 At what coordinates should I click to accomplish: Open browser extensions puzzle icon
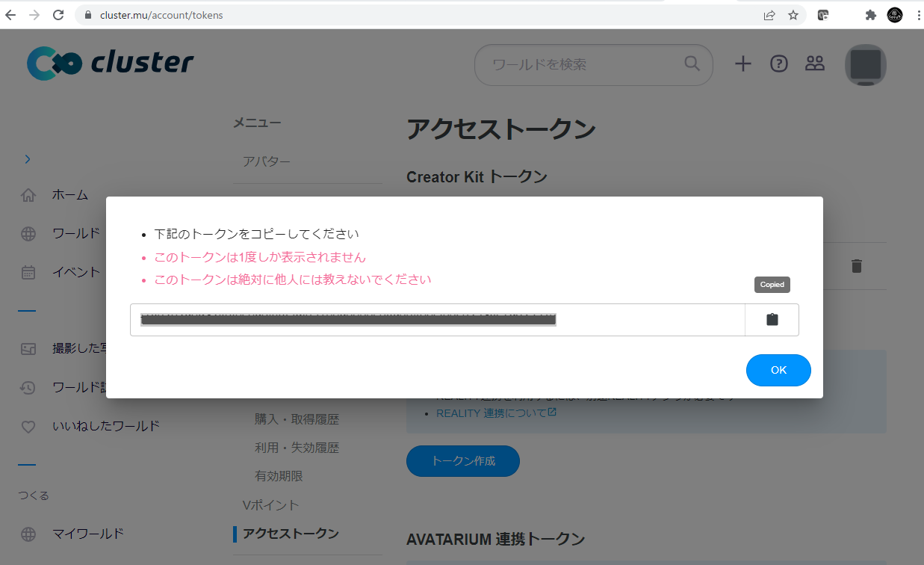[x=869, y=15]
